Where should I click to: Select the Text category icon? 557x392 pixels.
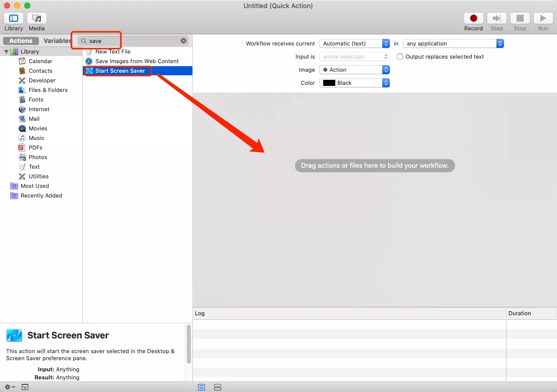tap(22, 167)
